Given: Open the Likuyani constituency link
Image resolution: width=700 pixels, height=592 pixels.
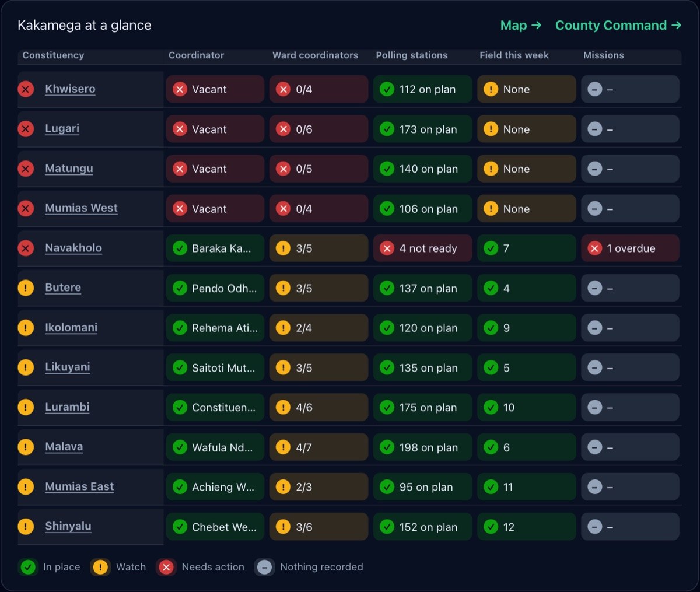Looking at the screenshot, I should coord(68,367).
